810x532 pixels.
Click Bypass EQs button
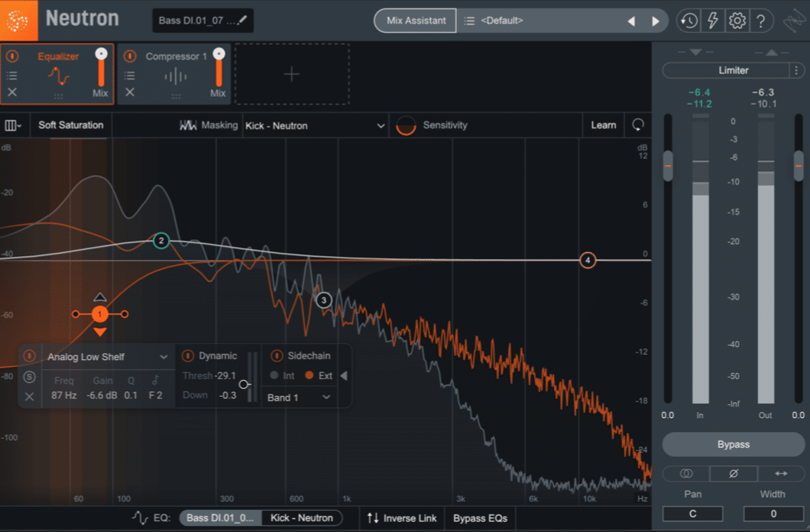(480, 518)
